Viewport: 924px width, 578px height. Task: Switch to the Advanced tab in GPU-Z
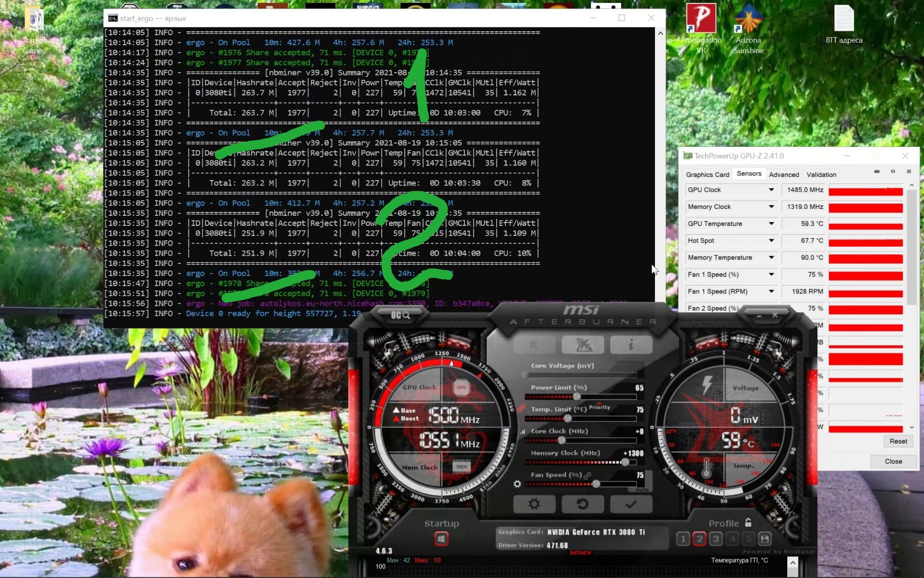tap(783, 174)
